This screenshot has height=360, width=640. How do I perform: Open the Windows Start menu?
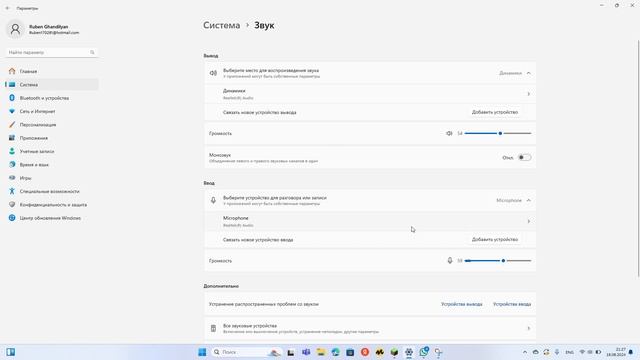tap(202, 352)
